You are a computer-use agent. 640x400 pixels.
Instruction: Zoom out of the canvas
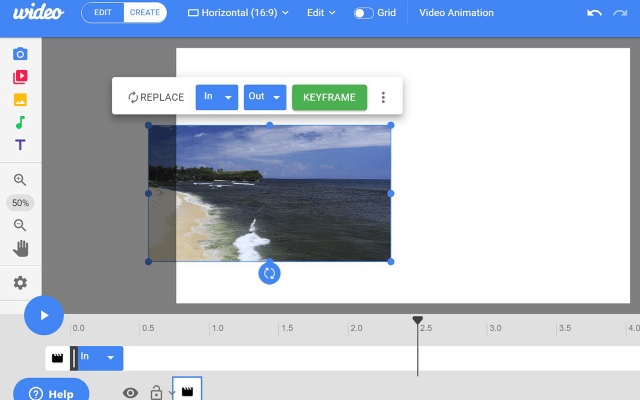click(20, 225)
